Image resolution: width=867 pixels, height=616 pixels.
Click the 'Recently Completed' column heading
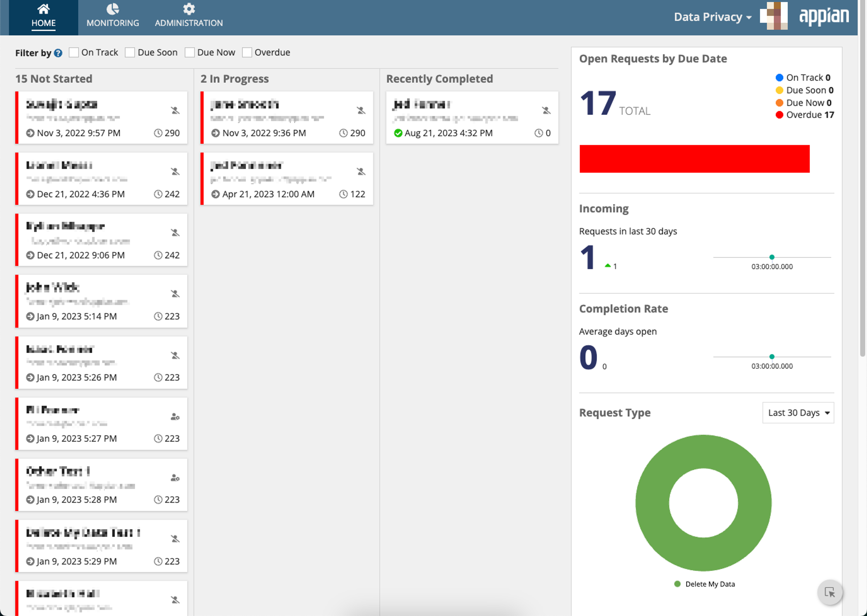(439, 79)
